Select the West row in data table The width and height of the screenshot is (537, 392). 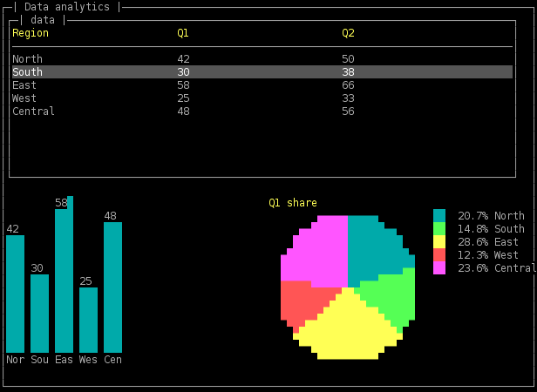tap(262, 98)
